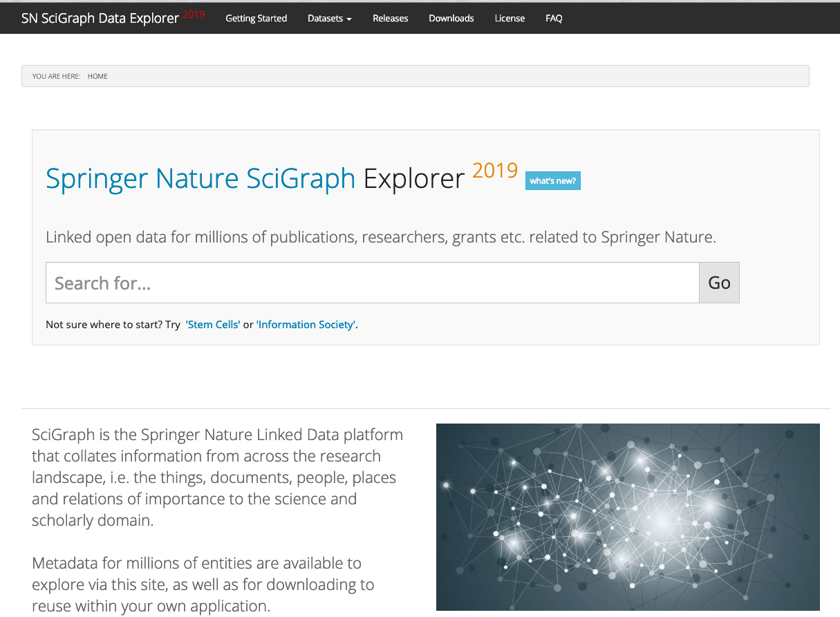The height and width of the screenshot is (617, 840).
Task: Click the red 2019 superscript in navbar
Action: point(194,14)
